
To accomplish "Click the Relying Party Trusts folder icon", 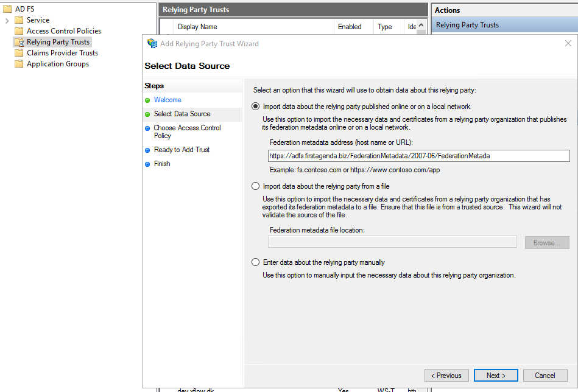I will [x=19, y=42].
